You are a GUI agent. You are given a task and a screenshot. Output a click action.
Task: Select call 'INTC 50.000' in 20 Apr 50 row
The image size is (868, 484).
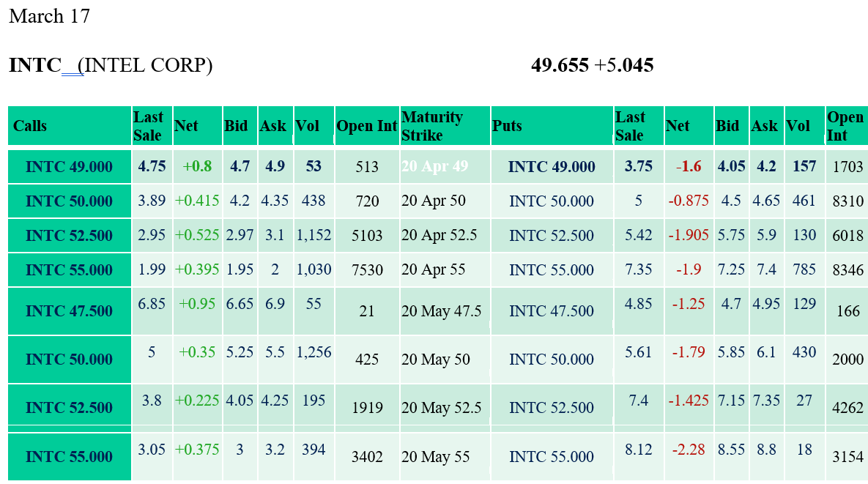[x=69, y=201]
